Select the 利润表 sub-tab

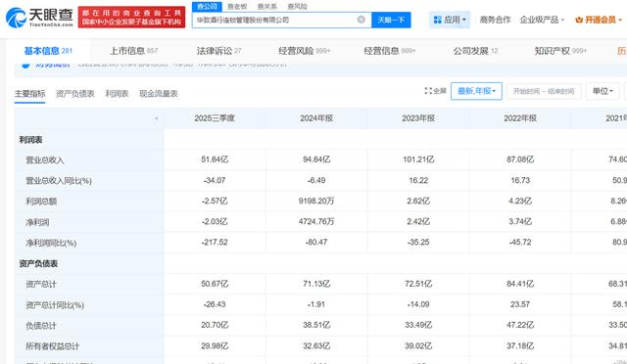[x=117, y=94]
